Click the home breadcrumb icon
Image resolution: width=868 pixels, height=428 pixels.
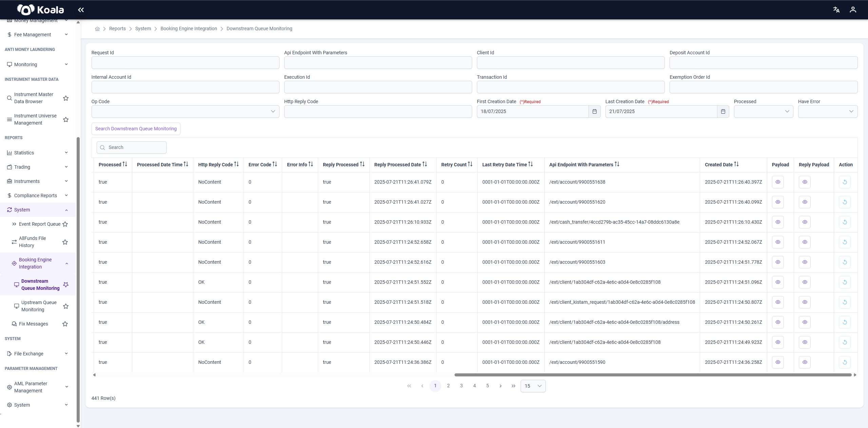point(97,29)
